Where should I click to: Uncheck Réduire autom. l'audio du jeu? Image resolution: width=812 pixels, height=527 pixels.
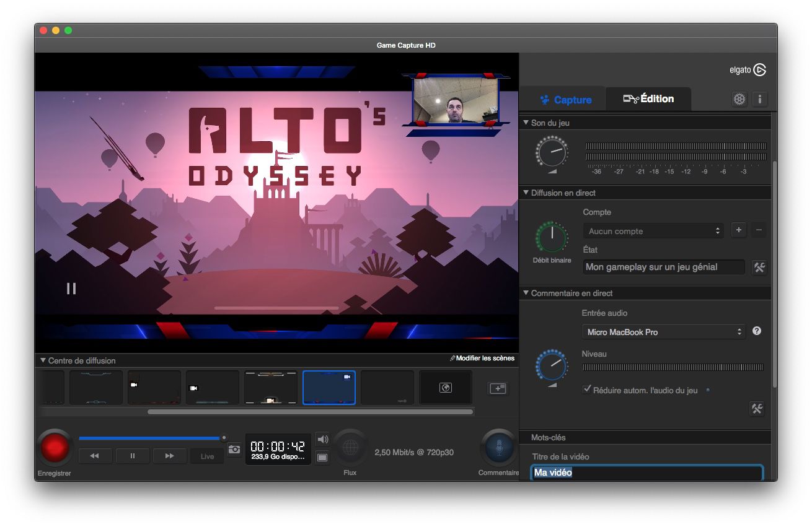coord(586,390)
